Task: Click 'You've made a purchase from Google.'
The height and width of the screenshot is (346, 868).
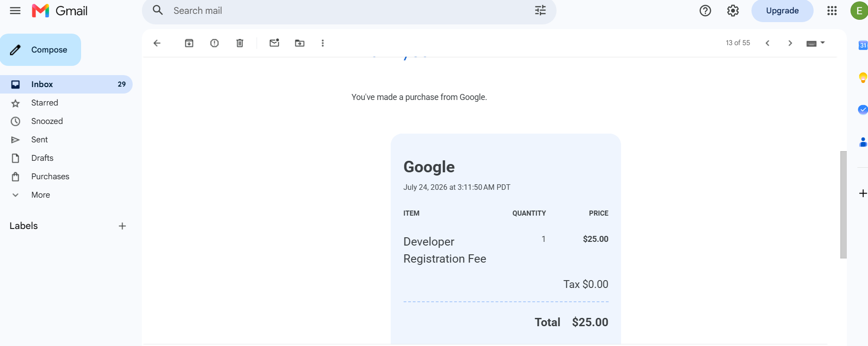Action: [419, 97]
